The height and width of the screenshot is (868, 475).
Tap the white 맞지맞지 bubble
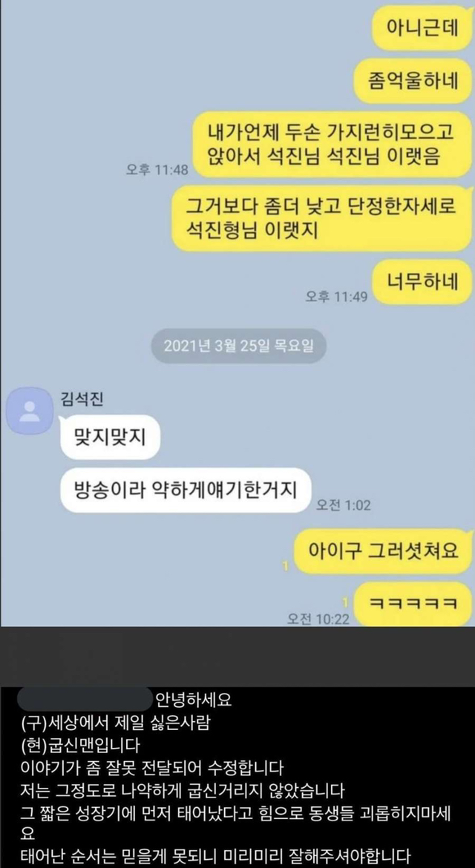tap(110, 437)
